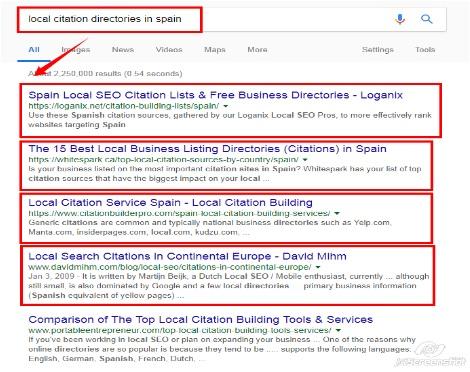The image size is (470, 372).
Task: Click the citationbuilderpro.com URL text
Action: [x=179, y=213]
